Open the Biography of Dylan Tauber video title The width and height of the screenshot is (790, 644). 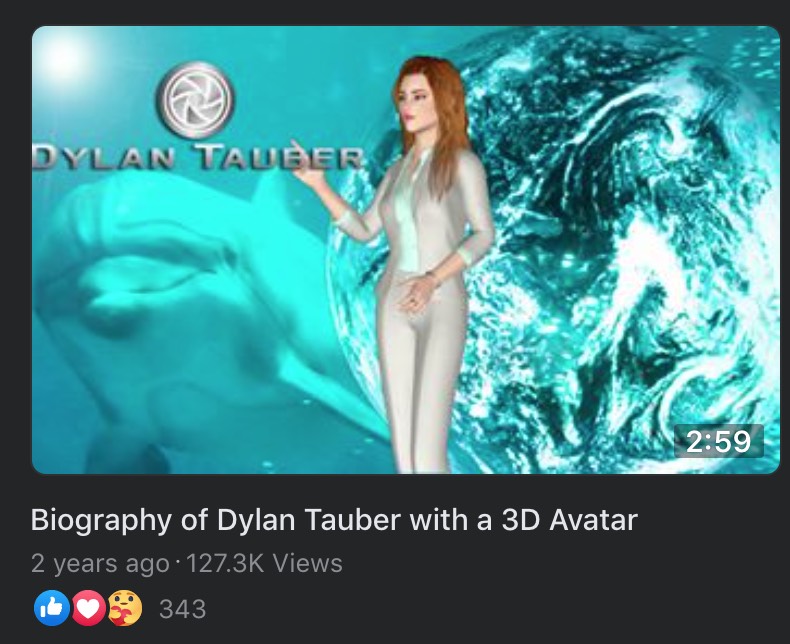pyautogui.click(x=334, y=521)
